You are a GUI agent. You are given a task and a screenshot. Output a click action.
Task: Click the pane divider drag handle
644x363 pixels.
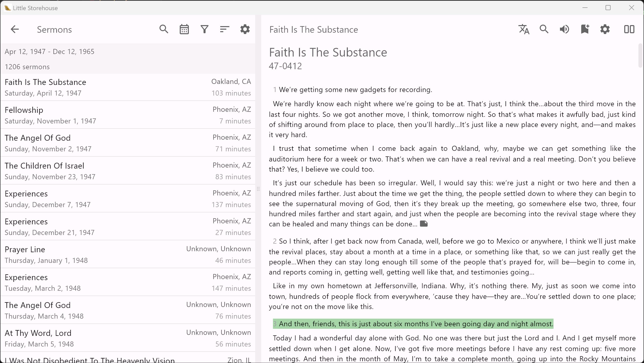pos(258,189)
